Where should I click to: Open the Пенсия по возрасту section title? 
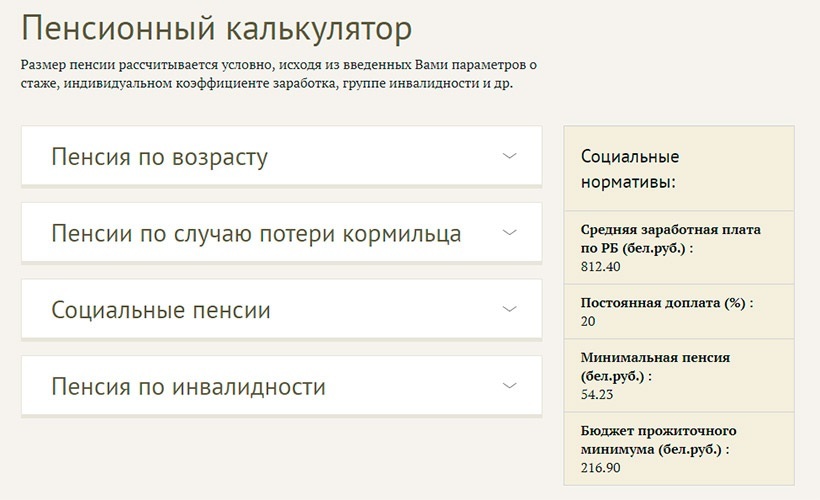[159, 157]
